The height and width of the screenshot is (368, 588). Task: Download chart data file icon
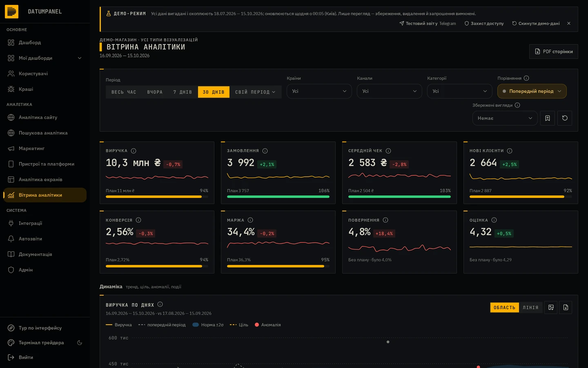pyautogui.click(x=566, y=307)
